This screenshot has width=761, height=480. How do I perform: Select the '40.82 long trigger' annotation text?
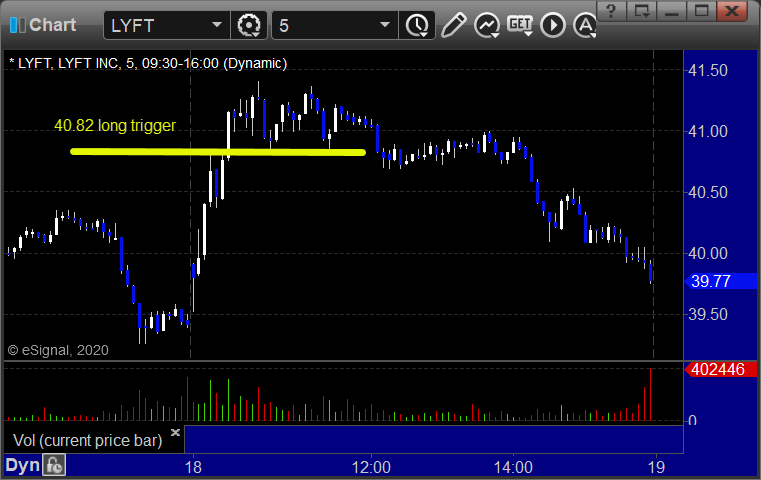pyautogui.click(x=115, y=126)
